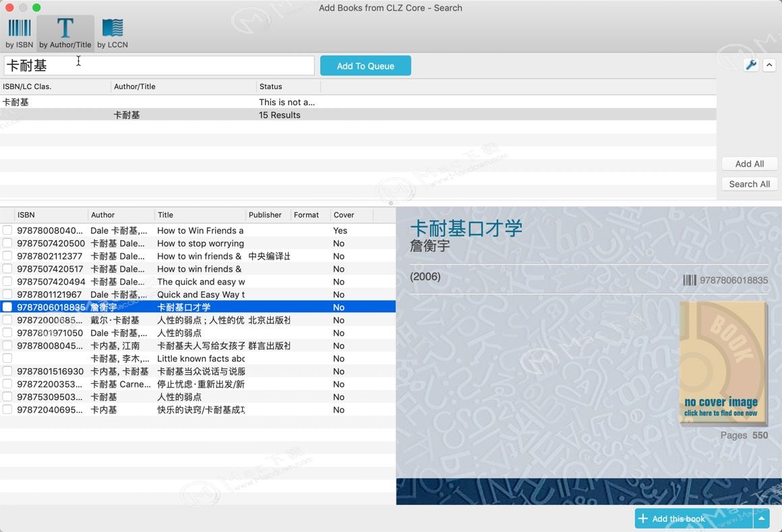
Task: Click the Add To Queue button
Action: click(x=365, y=66)
